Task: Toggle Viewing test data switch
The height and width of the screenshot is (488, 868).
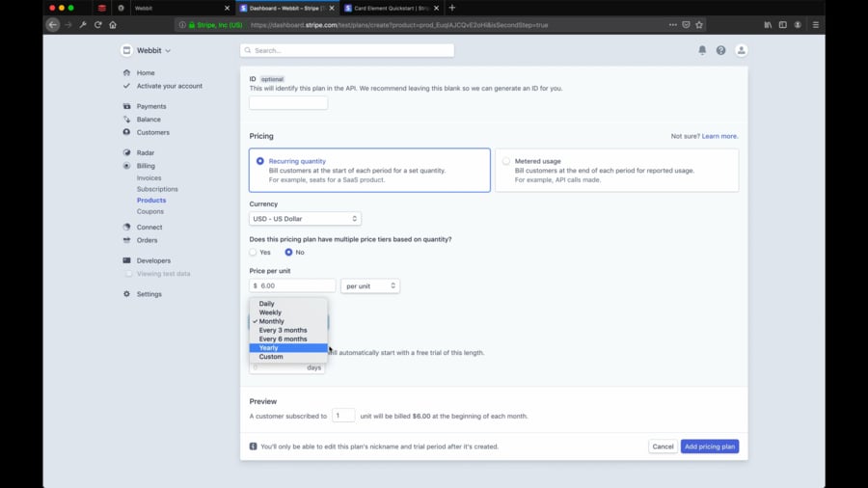Action: 128,274
